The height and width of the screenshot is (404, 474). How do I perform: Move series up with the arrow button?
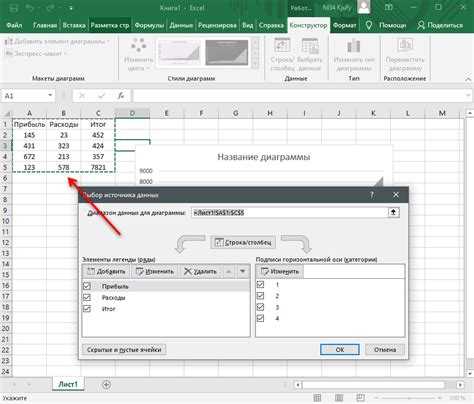[x=229, y=272]
